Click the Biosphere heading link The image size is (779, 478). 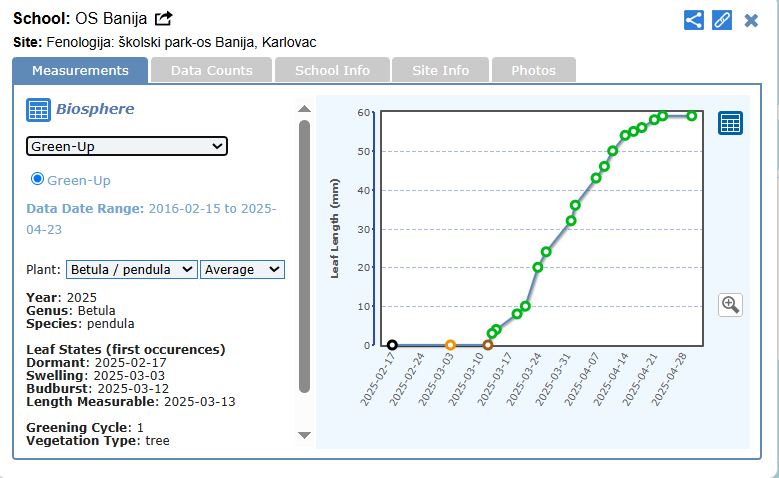[x=95, y=109]
